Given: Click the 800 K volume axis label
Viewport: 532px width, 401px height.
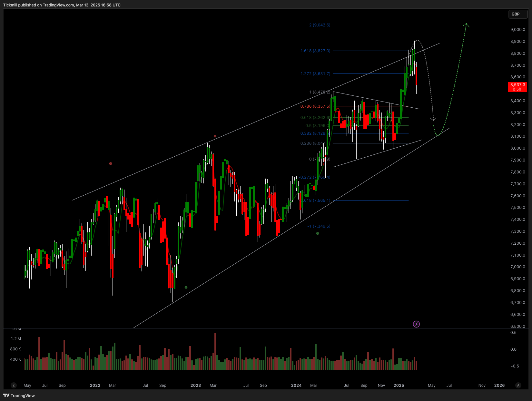Looking at the screenshot, I should (x=15, y=349).
